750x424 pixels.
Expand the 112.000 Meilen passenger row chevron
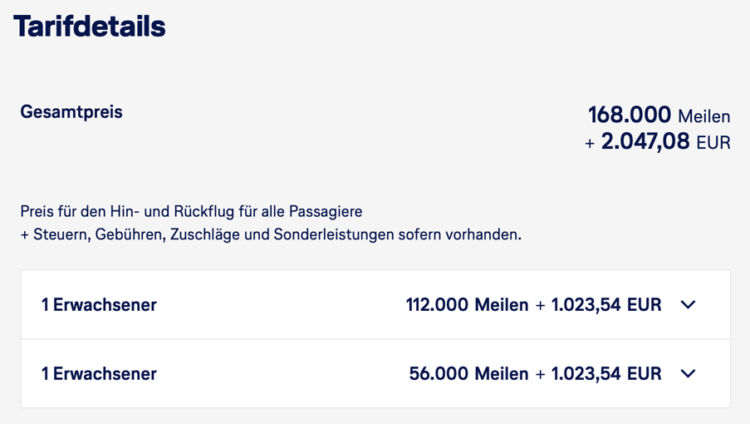(x=687, y=305)
